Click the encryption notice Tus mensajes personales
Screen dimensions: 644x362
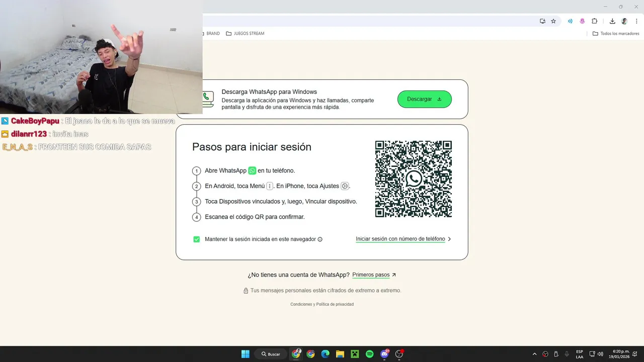(x=326, y=291)
